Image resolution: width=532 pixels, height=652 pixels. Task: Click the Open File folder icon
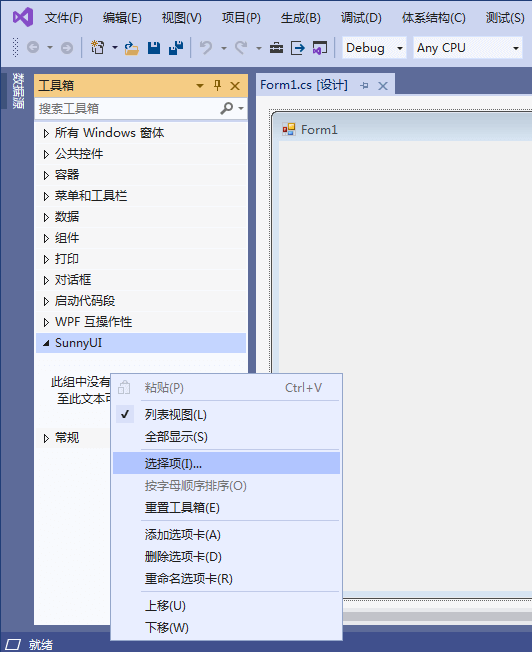tap(131, 48)
